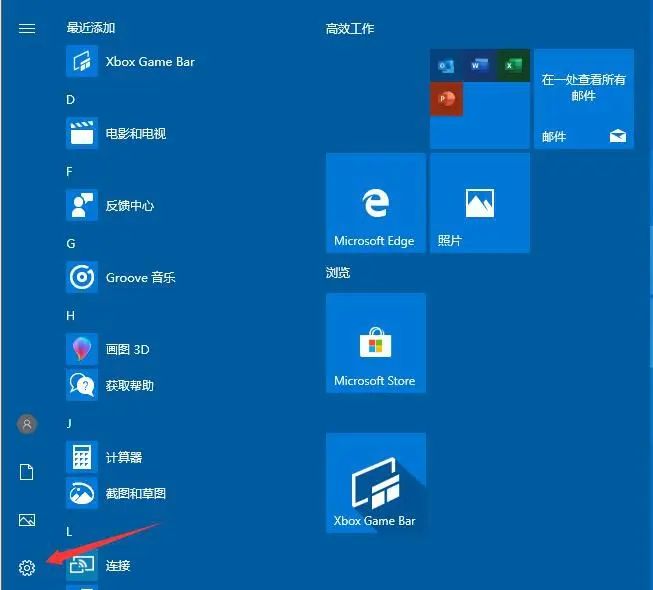Open 截图和草图 app icon
The image size is (653, 590).
point(82,493)
